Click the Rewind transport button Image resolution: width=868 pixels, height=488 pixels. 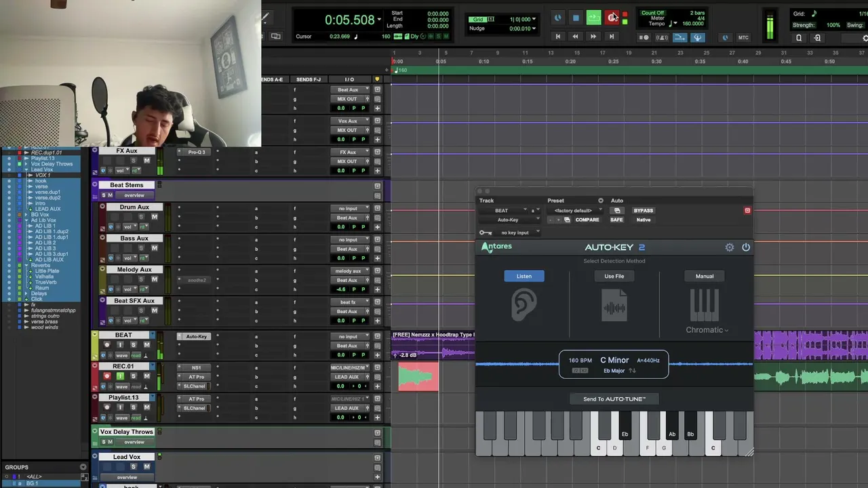(576, 37)
